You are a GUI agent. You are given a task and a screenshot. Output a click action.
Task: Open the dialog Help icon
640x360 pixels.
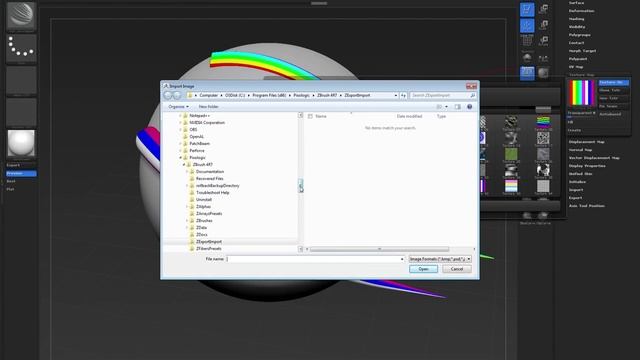tap(469, 107)
